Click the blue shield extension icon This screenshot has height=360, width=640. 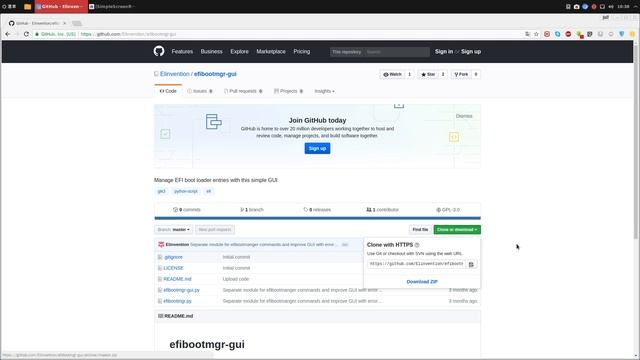622,34
